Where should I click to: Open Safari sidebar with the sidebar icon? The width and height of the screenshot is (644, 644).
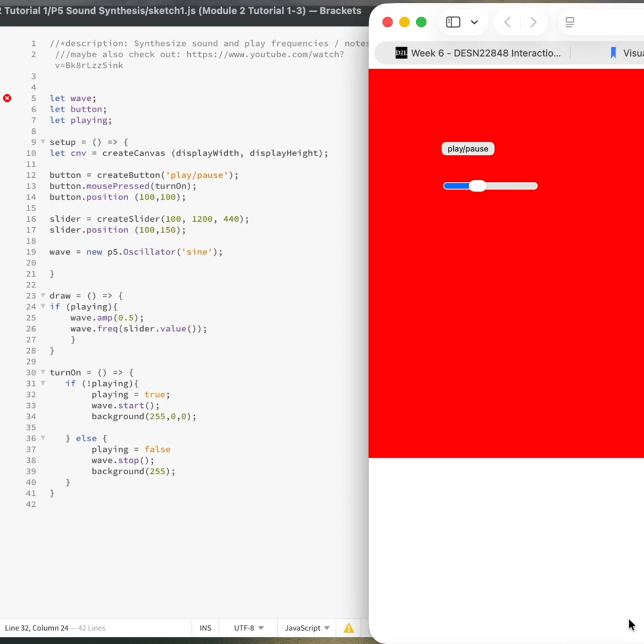click(453, 22)
